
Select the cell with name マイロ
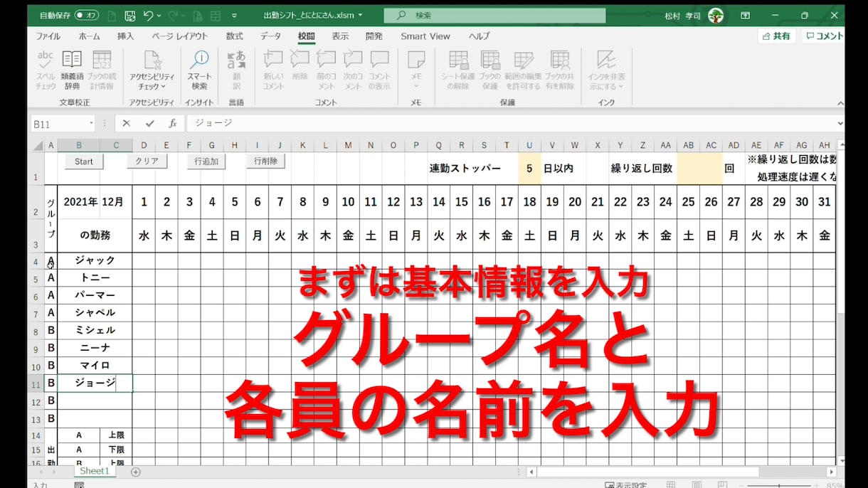[95, 365]
